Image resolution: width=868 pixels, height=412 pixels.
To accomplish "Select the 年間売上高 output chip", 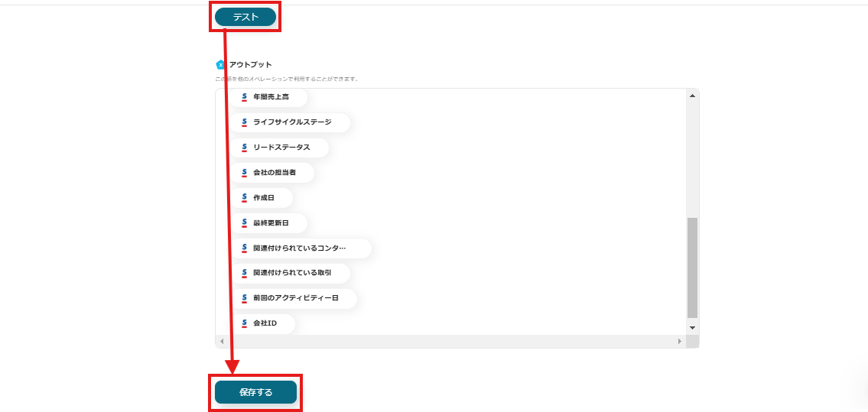I will (x=271, y=97).
